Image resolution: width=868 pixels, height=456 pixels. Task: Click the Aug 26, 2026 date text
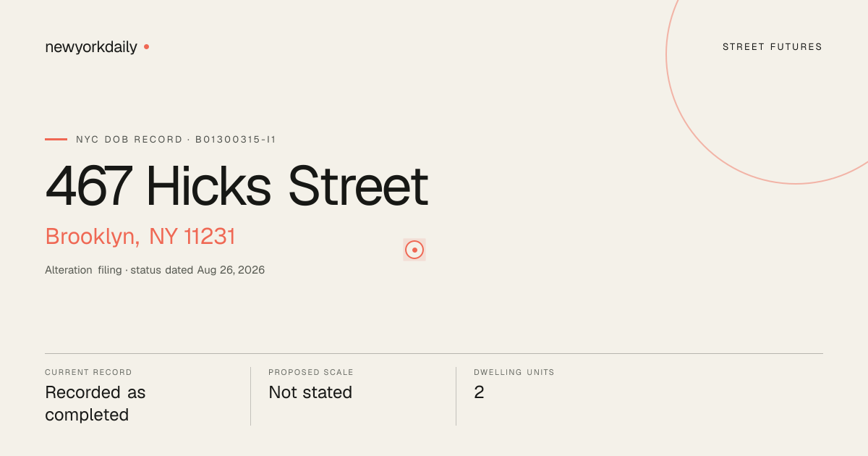pos(231,270)
